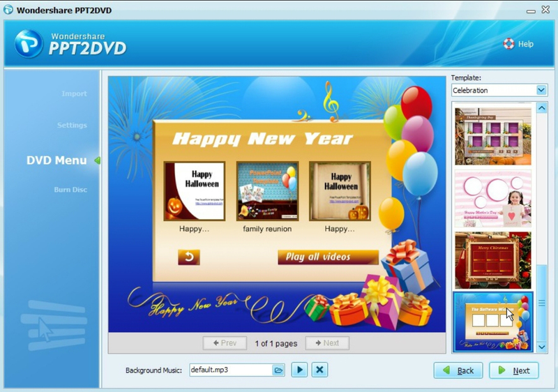Click the title bar app icon
This screenshot has height=392, width=558.
8,10
